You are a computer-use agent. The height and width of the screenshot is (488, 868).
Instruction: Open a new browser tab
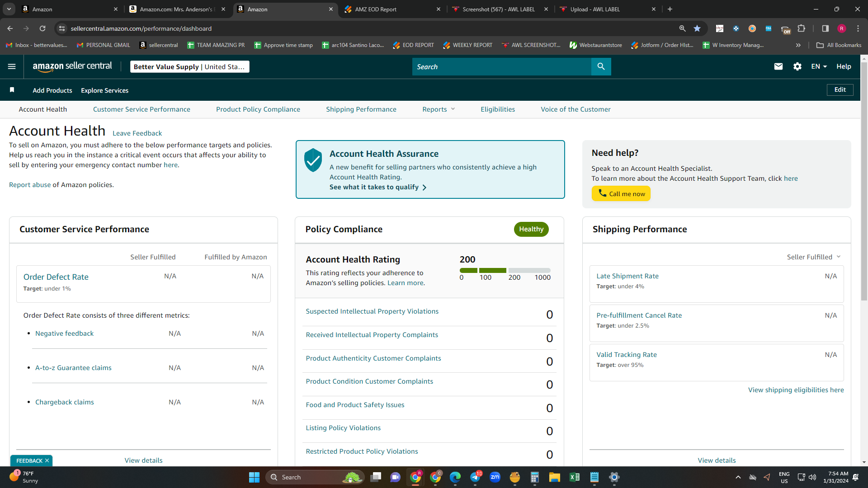point(670,9)
